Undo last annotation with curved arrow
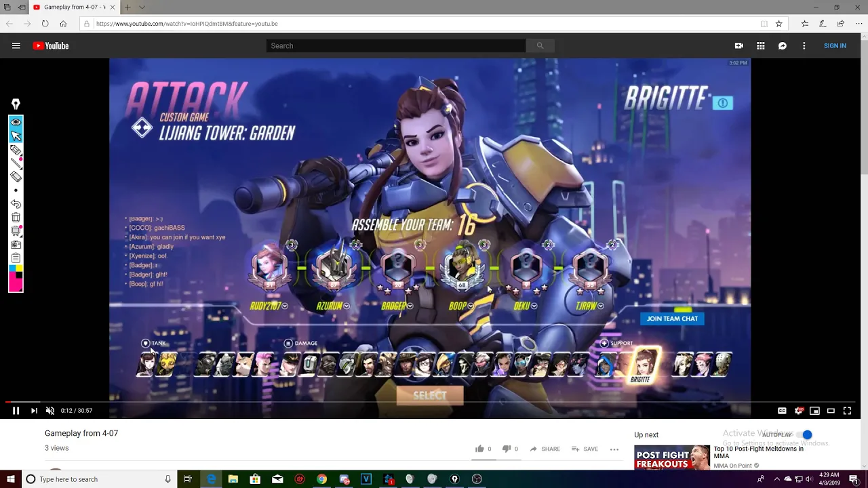This screenshot has height=488, width=868. click(16, 204)
